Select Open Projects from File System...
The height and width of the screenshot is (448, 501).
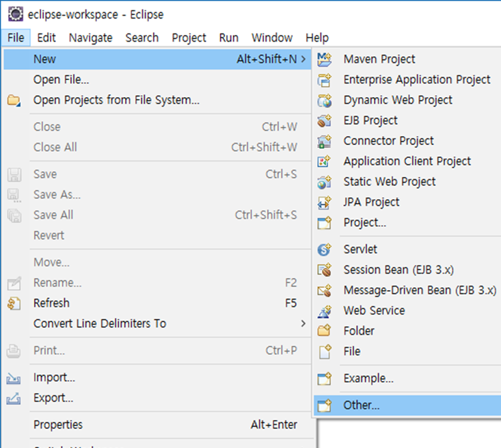click(157, 100)
